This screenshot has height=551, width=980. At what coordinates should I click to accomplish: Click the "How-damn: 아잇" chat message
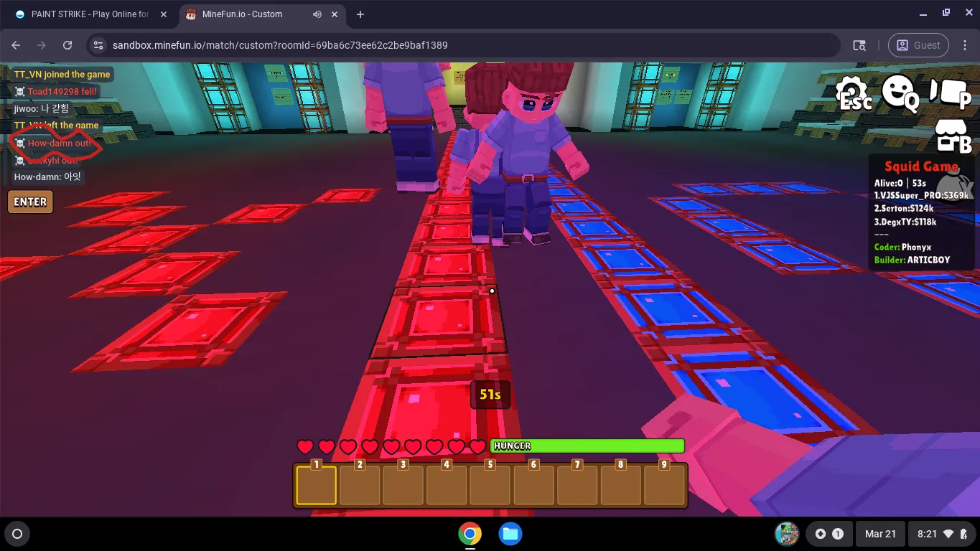(x=48, y=177)
